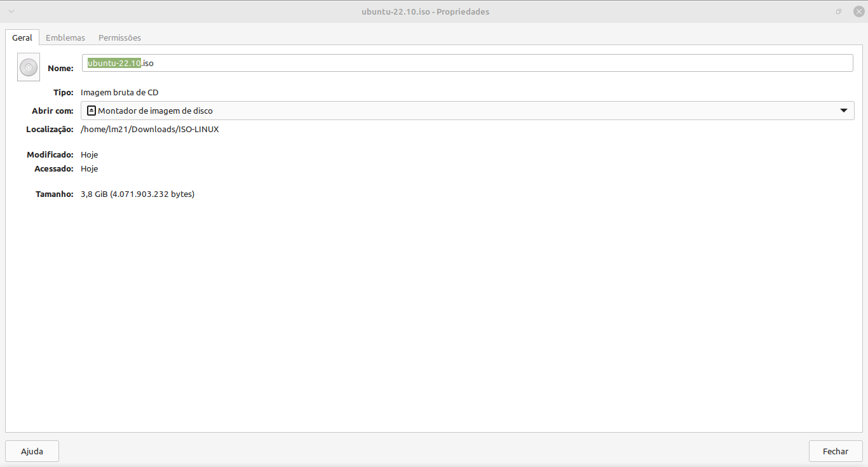The height and width of the screenshot is (467, 868).
Task: Click the path '/home/lm21/Downloads/ISO-LINUX'
Action: 150,129
